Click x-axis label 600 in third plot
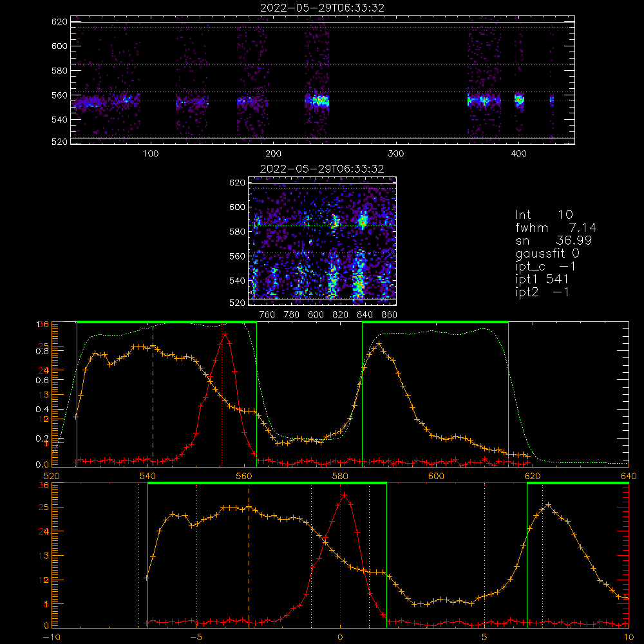The image size is (644, 644). pos(436,476)
